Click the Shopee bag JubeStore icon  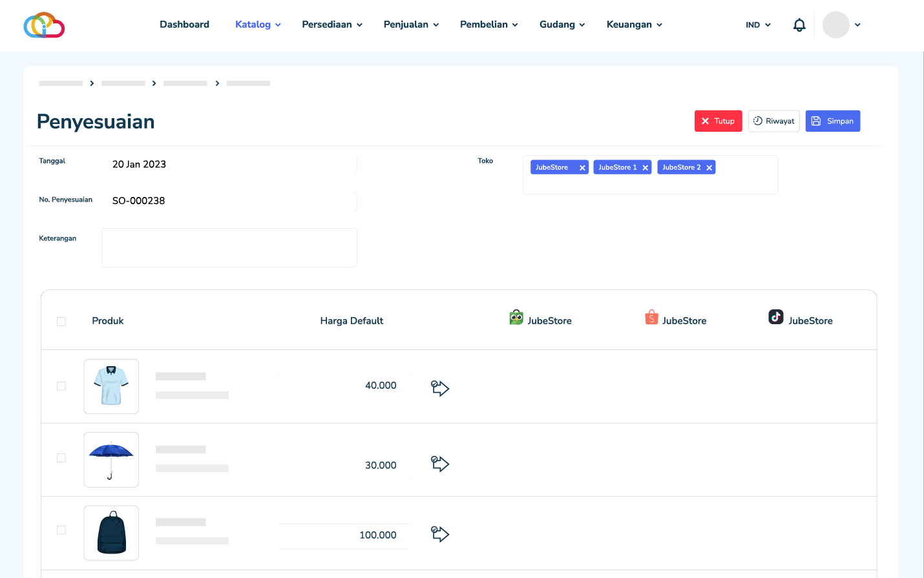tap(651, 317)
